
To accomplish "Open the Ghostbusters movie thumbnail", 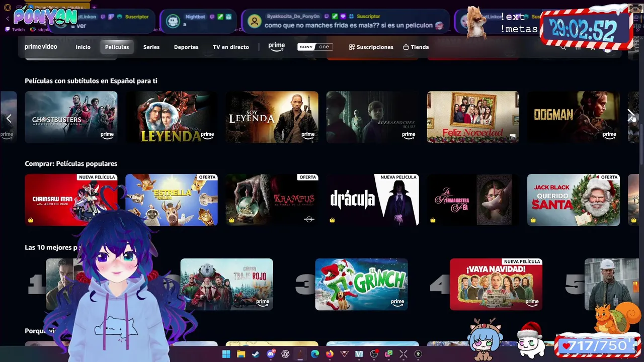I will pos(71,117).
